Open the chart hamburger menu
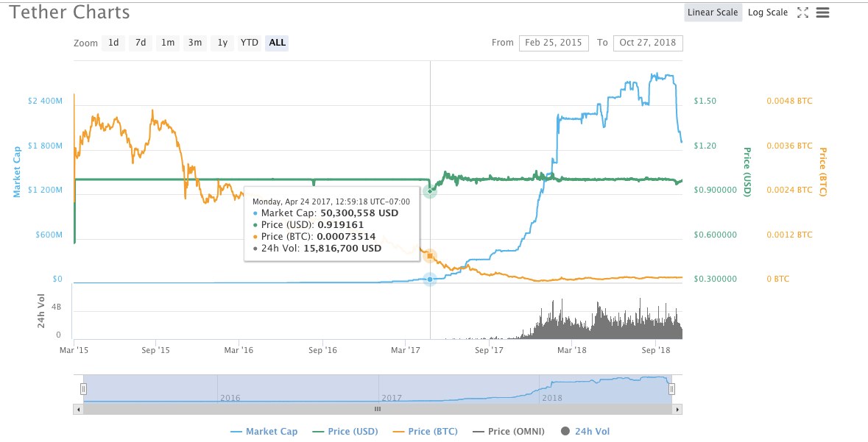 point(823,13)
